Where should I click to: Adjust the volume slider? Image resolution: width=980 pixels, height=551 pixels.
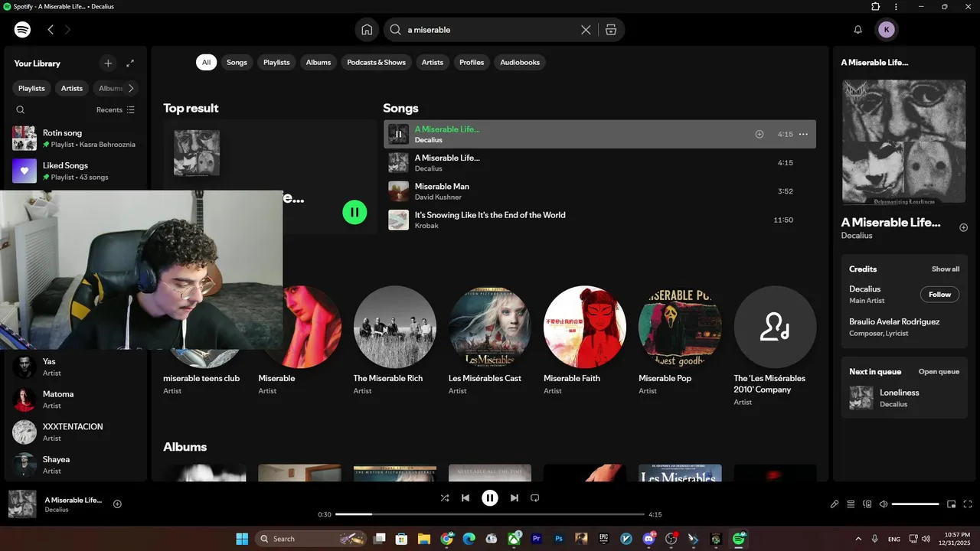click(x=916, y=504)
